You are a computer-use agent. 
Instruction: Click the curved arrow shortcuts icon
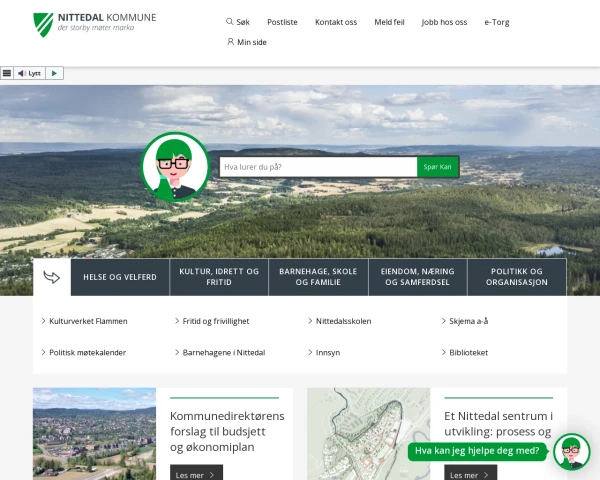coord(52,277)
